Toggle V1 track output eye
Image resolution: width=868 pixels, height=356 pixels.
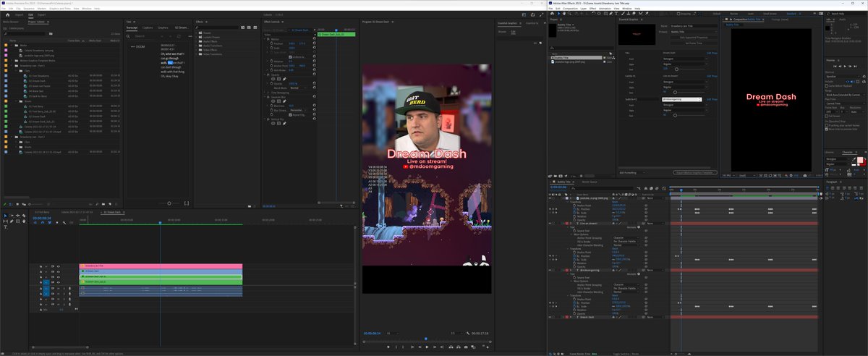point(59,282)
